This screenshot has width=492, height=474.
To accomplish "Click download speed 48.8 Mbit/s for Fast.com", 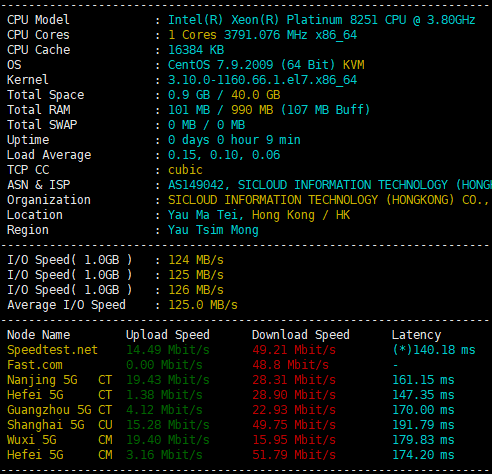I will click(x=290, y=365).
